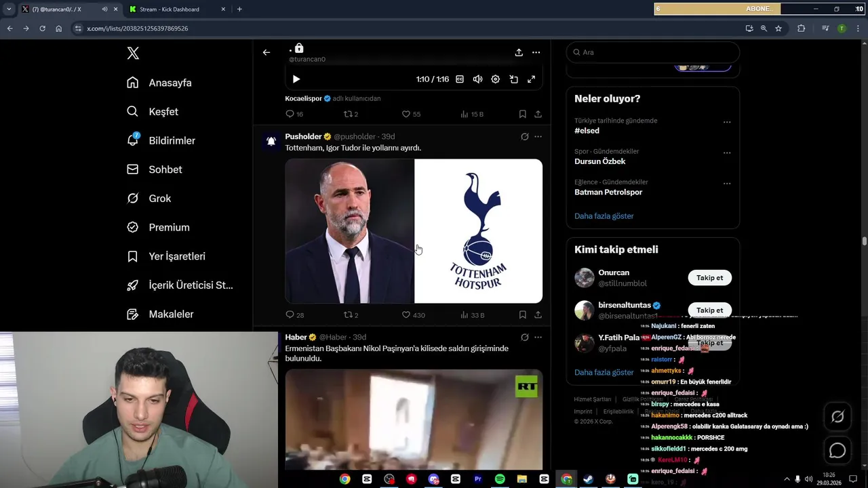Viewport: 868px width, 488px height.
Task: Bookmark the Pusholder Tottenham post
Action: coord(523,315)
